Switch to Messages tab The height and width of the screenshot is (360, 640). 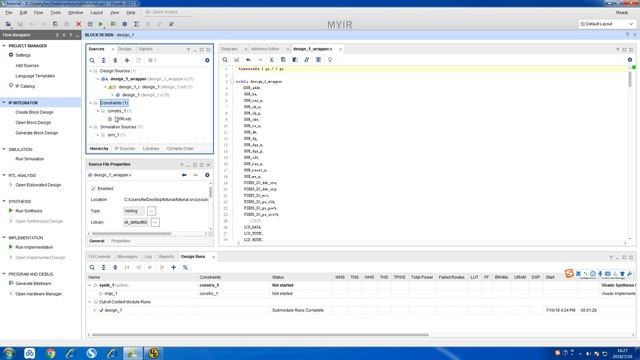point(127,257)
